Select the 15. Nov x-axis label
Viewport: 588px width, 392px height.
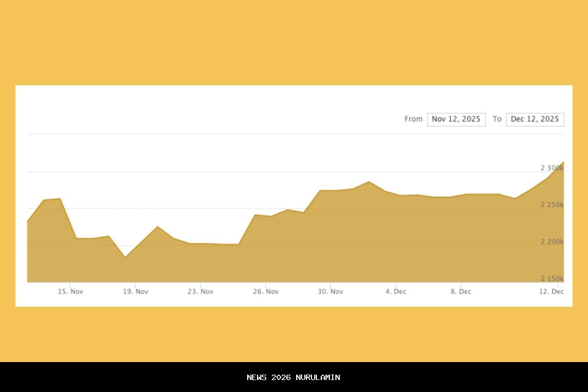click(x=70, y=292)
